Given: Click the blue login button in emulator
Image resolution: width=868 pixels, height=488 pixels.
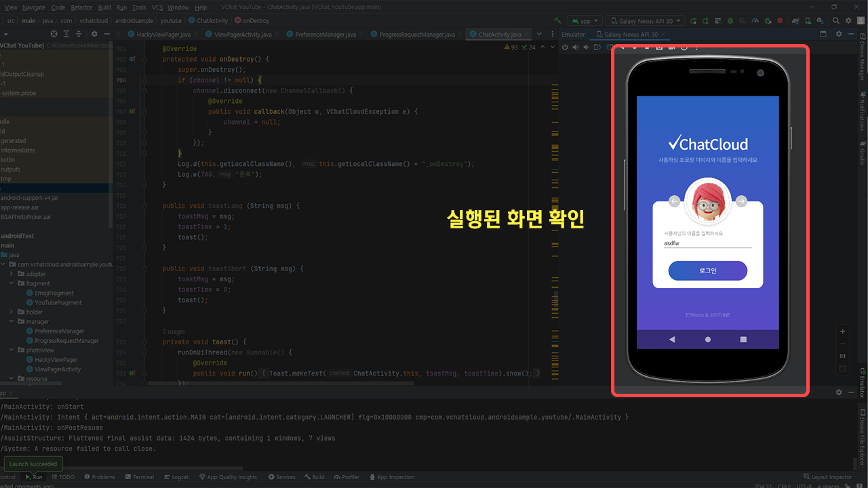Looking at the screenshot, I should (x=707, y=270).
